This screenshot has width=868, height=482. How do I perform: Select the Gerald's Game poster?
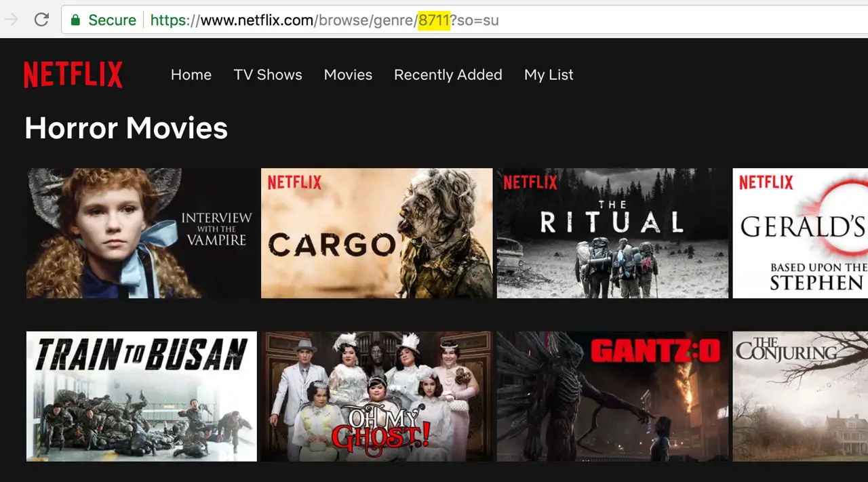pos(800,233)
